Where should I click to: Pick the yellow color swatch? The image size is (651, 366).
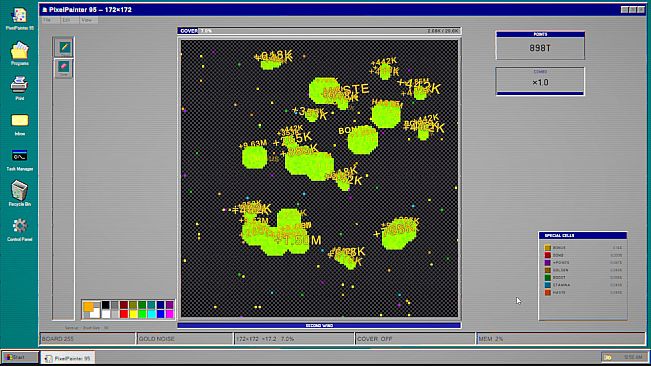tap(133, 314)
